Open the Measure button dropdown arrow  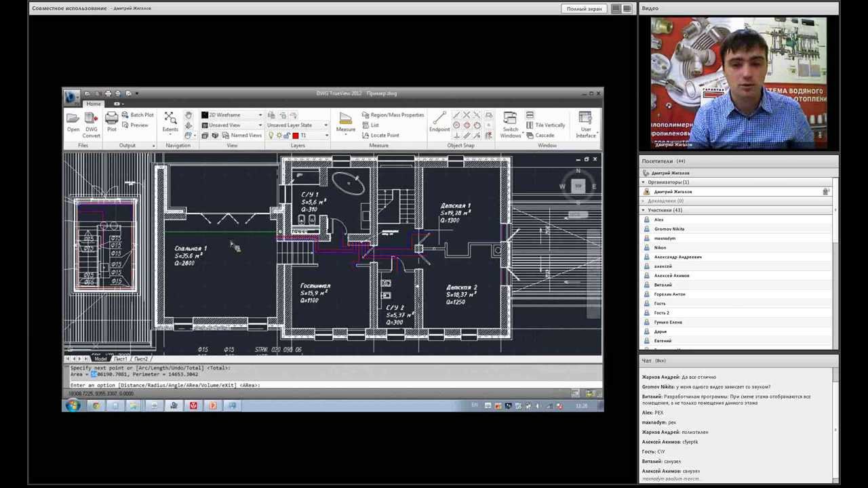coord(345,135)
